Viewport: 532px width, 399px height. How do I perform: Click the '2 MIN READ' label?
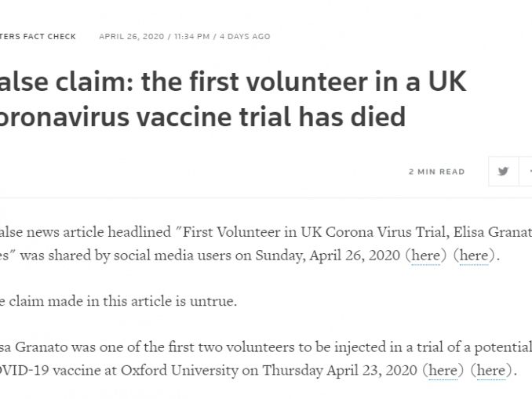tap(436, 172)
